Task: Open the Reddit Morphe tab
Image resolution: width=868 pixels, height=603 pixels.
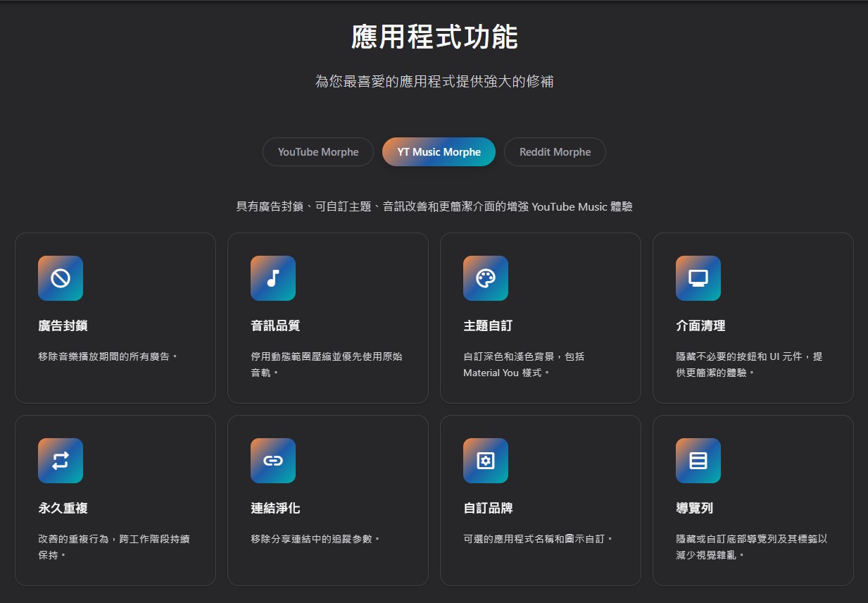Action: click(x=555, y=152)
